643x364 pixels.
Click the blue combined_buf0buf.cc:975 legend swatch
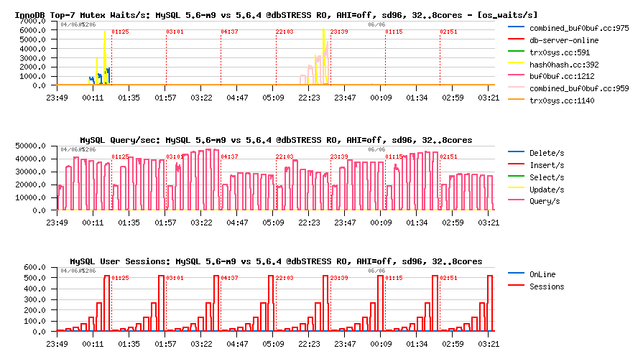(516, 27)
